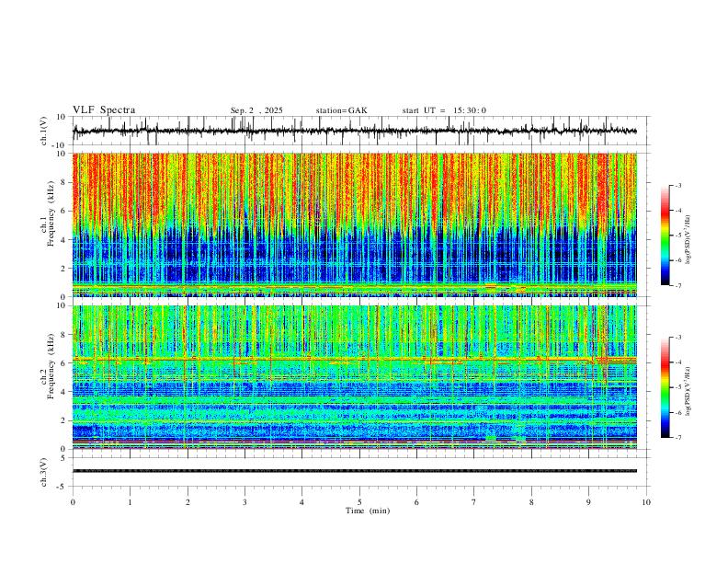Click the '7' tick on time axis

(474, 502)
